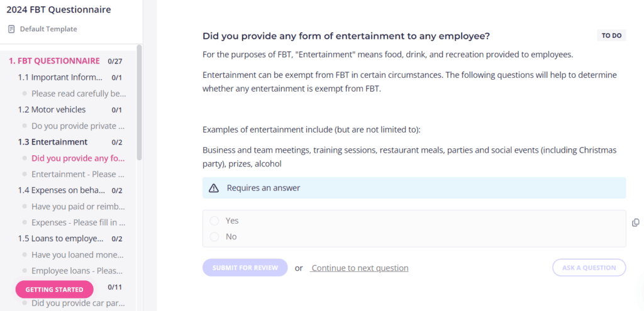Click the warning triangle icon in the alert
644x311 pixels.
pyautogui.click(x=214, y=188)
